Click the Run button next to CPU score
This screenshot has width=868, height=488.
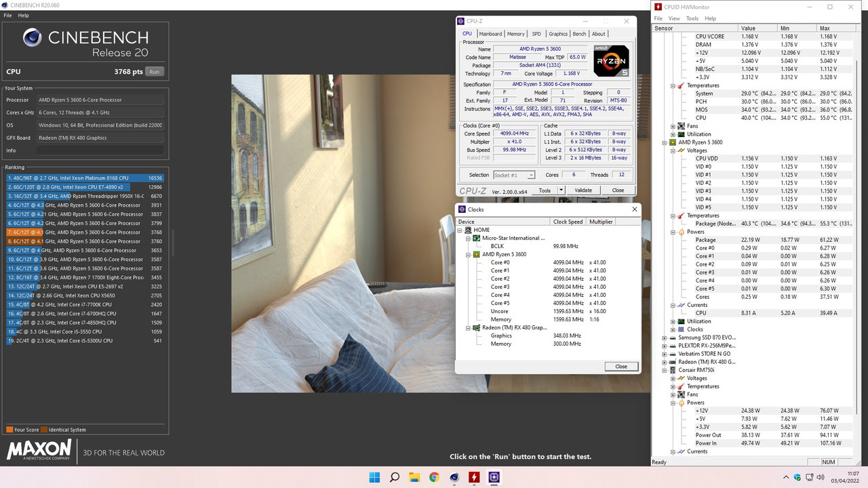155,71
